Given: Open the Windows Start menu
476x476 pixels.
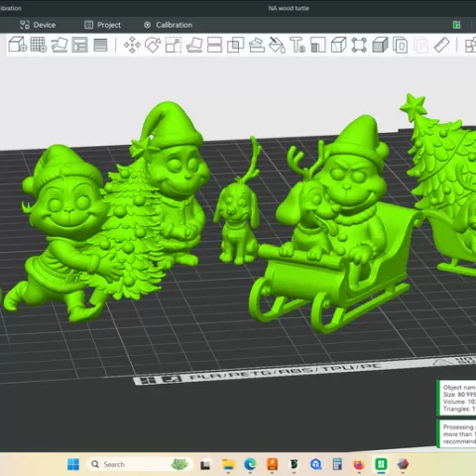Looking at the screenshot, I should coord(73,464).
